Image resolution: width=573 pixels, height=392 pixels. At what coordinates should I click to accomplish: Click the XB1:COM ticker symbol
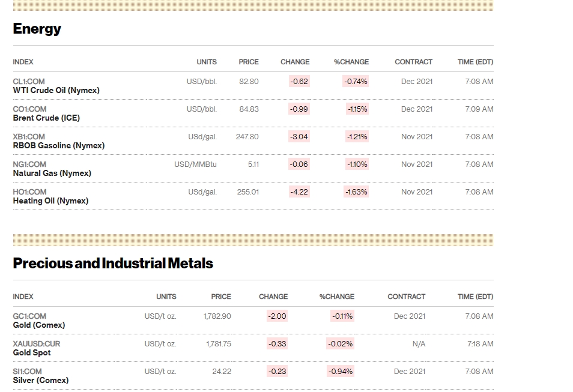28,137
